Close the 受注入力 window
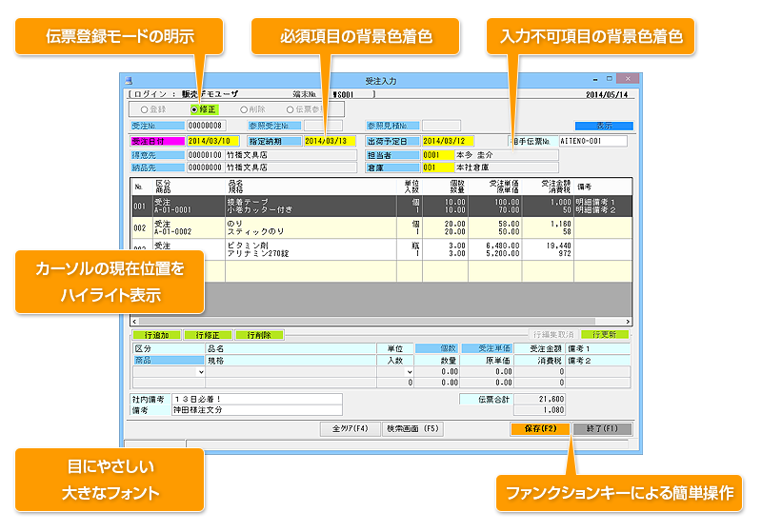Viewport: 762px width, 532px height. (628, 79)
